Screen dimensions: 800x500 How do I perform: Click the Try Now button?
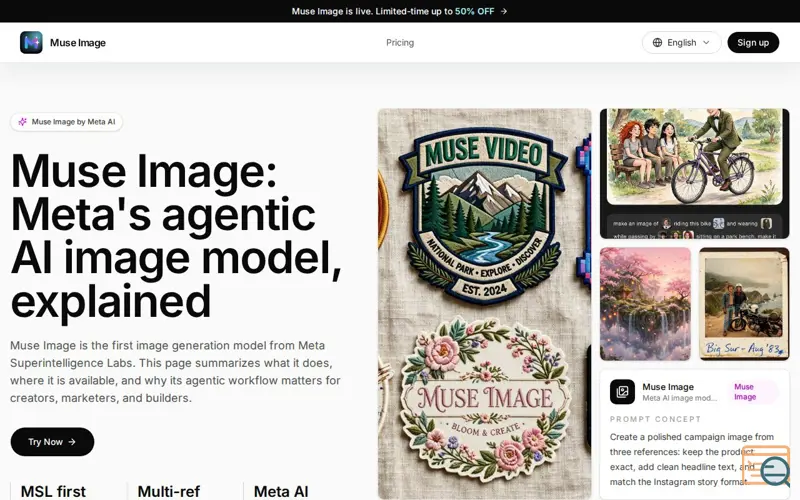pos(52,442)
